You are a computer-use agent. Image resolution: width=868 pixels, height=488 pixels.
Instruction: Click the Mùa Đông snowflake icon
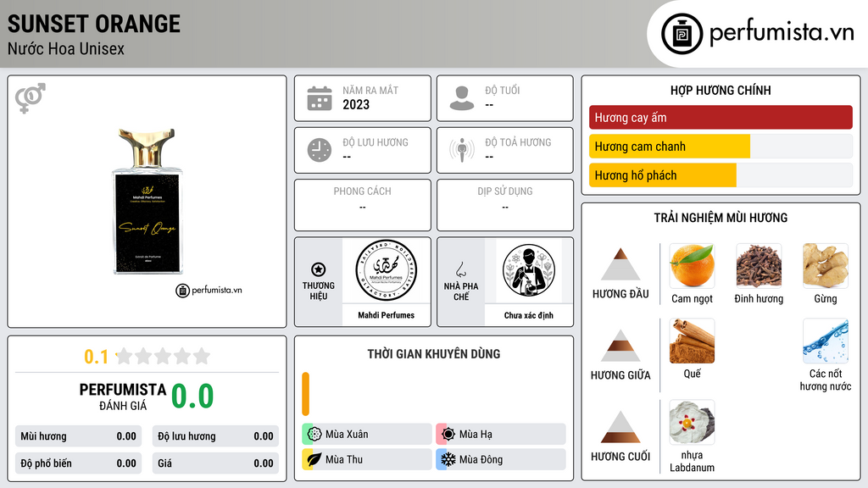(448, 459)
